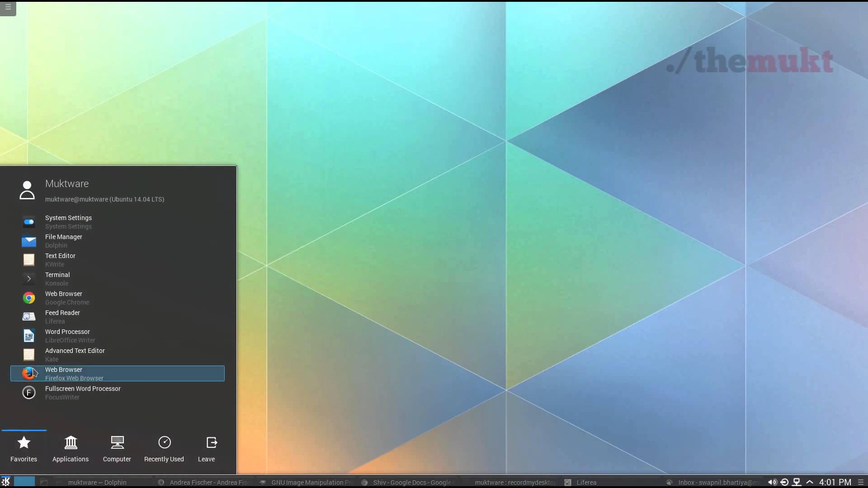Click the 4:01 PM clock
This screenshot has height=488, width=868.
[835, 482]
